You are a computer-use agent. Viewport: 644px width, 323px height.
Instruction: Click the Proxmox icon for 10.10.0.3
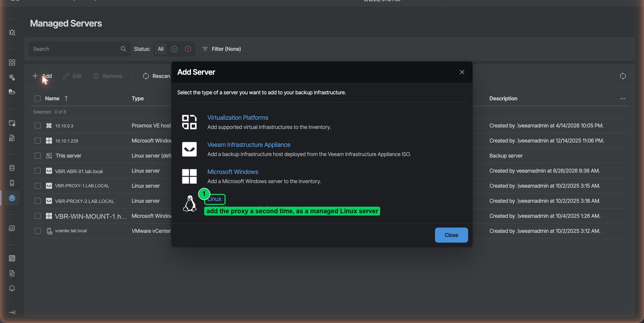49,126
